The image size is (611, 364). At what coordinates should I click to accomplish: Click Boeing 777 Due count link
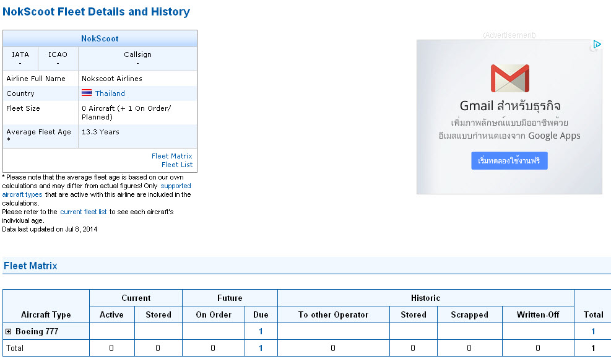coord(261,332)
